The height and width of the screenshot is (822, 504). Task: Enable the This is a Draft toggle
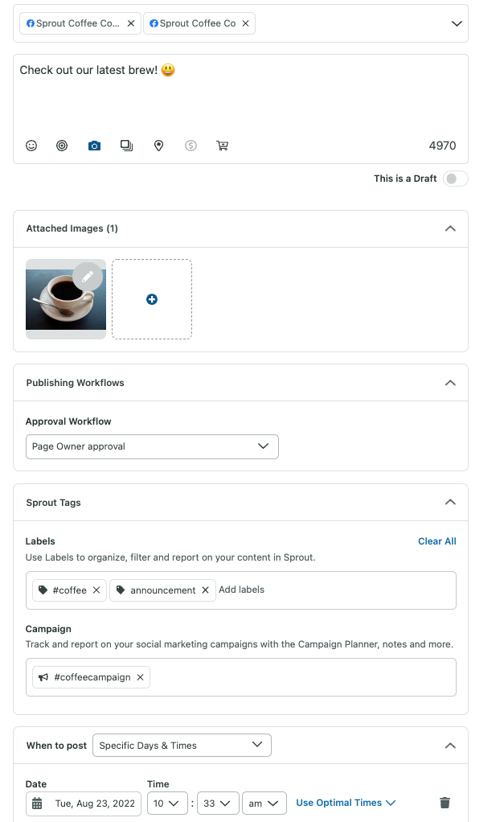(454, 178)
